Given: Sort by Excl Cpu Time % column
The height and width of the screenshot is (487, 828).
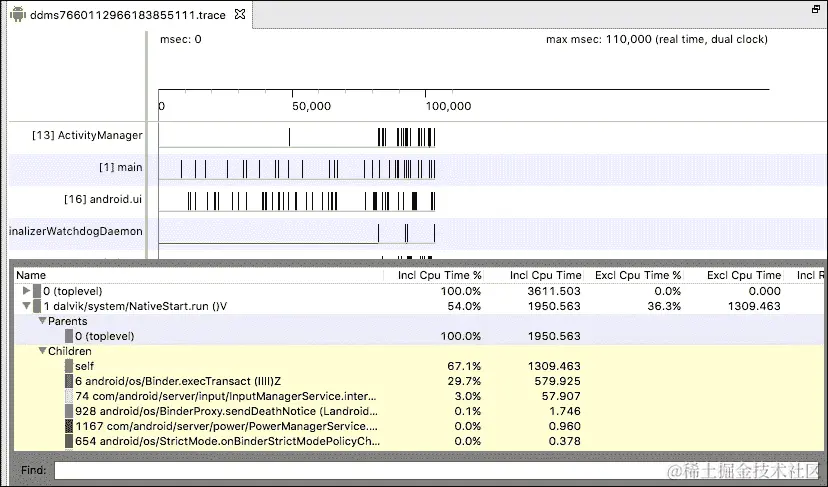Looking at the screenshot, I should point(634,275).
